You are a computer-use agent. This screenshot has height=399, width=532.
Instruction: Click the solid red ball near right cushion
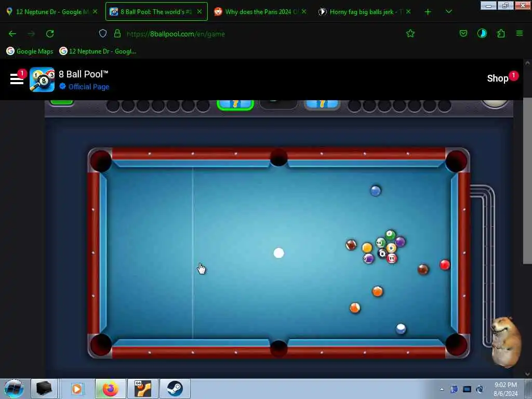click(445, 264)
